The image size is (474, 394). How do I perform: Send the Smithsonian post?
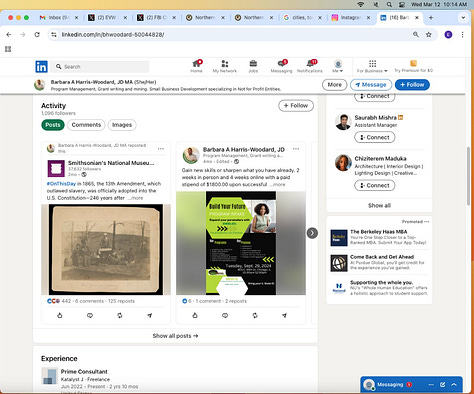(150, 315)
